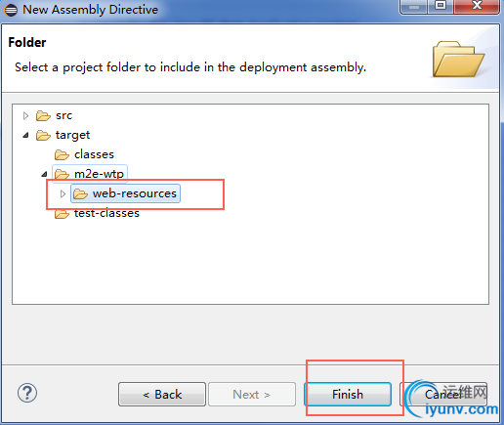Click the web-resources folder icon

[80, 193]
